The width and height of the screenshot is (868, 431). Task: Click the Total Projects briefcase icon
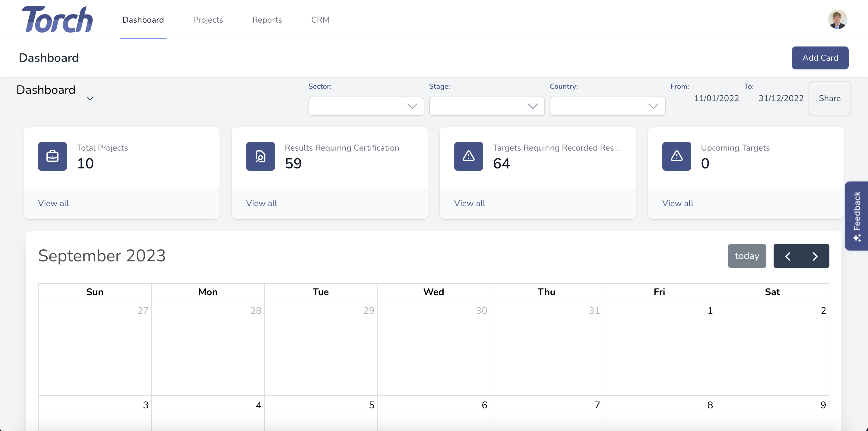tap(52, 156)
